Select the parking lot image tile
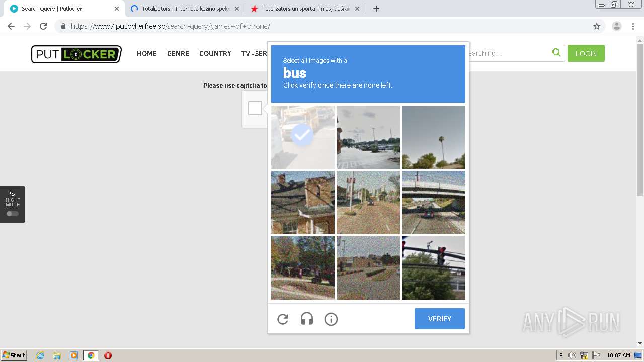This screenshot has width=644, height=362. [368, 137]
